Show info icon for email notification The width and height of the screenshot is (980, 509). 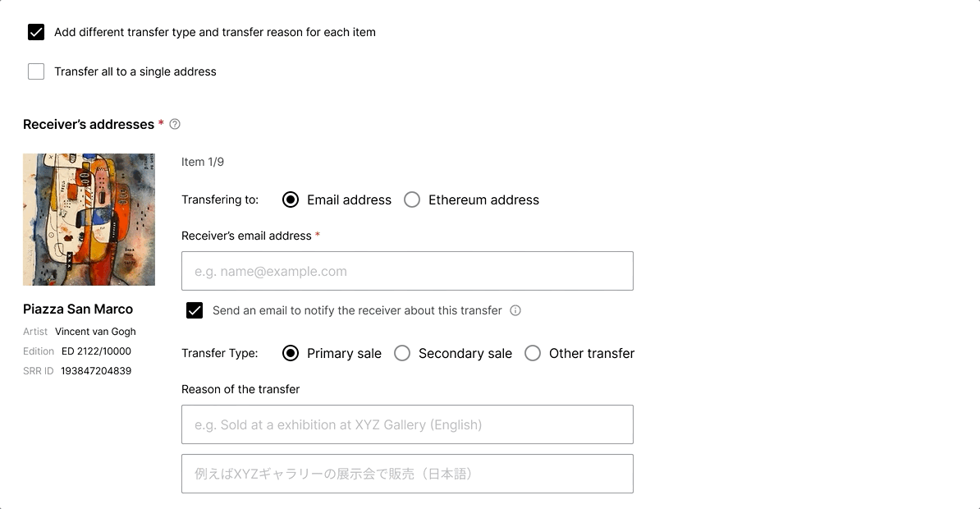[515, 311]
